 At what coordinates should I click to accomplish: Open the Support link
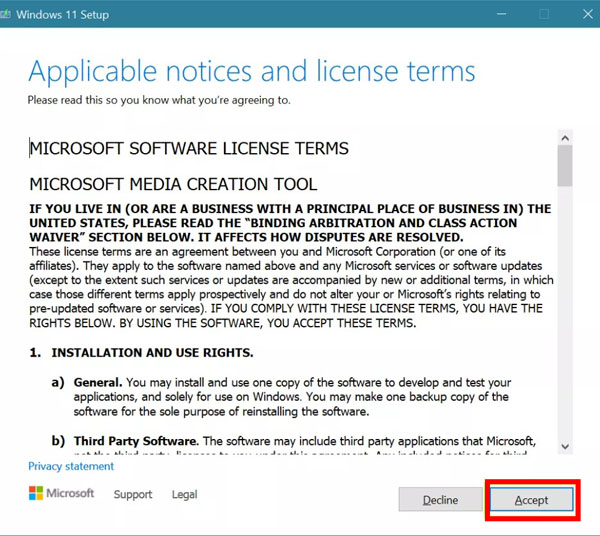coord(133,494)
